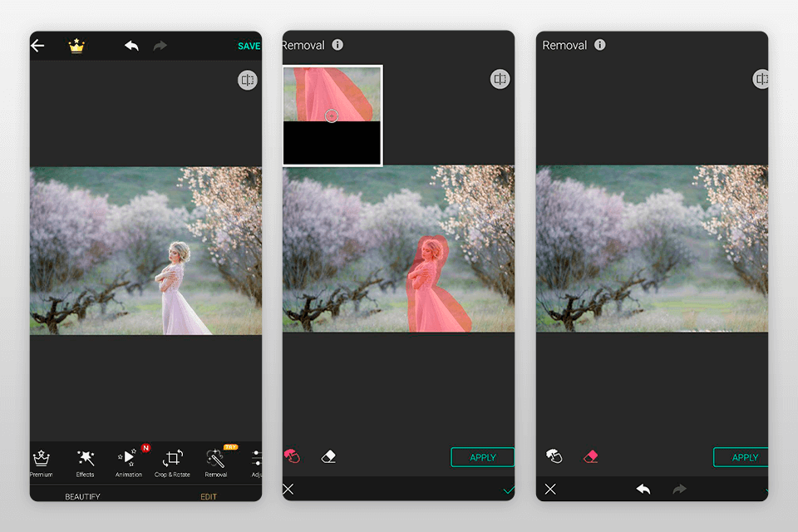Click undo at the bottom of right screen
The width and height of the screenshot is (798, 532).
(643, 490)
